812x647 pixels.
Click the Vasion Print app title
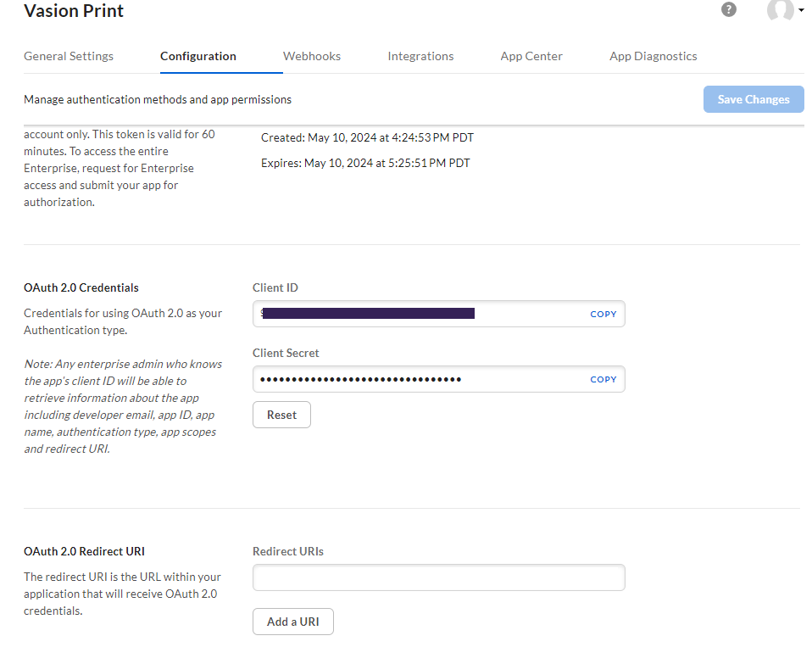pyautogui.click(x=74, y=10)
